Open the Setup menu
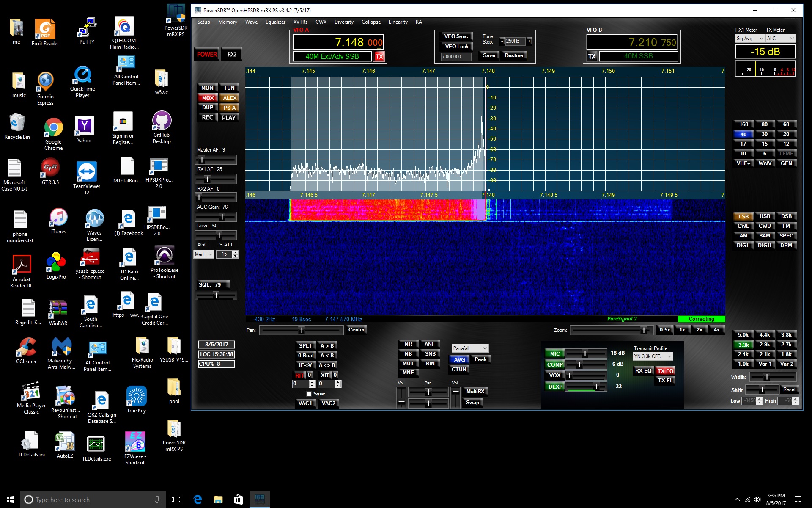 (203, 22)
